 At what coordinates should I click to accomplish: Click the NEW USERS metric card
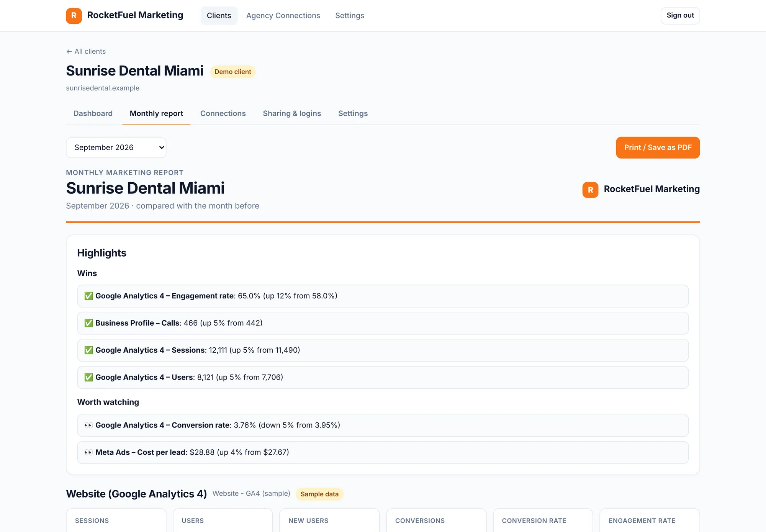point(329,520)
